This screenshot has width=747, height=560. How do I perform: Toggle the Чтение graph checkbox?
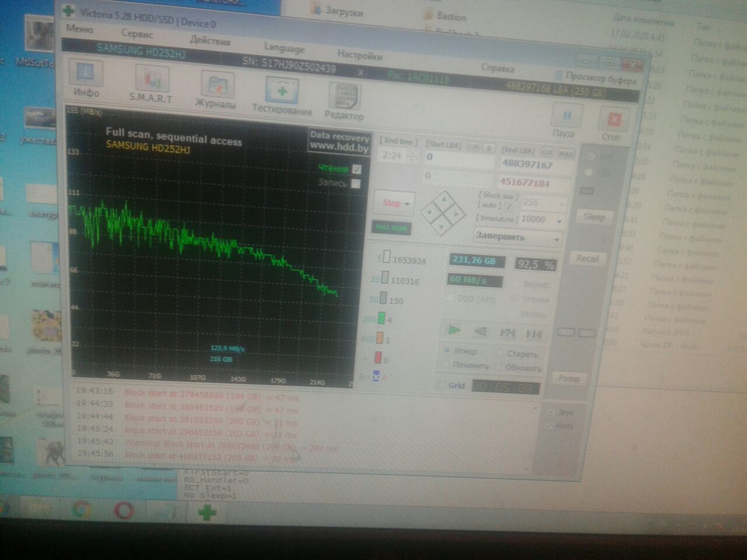click(357, 169)
